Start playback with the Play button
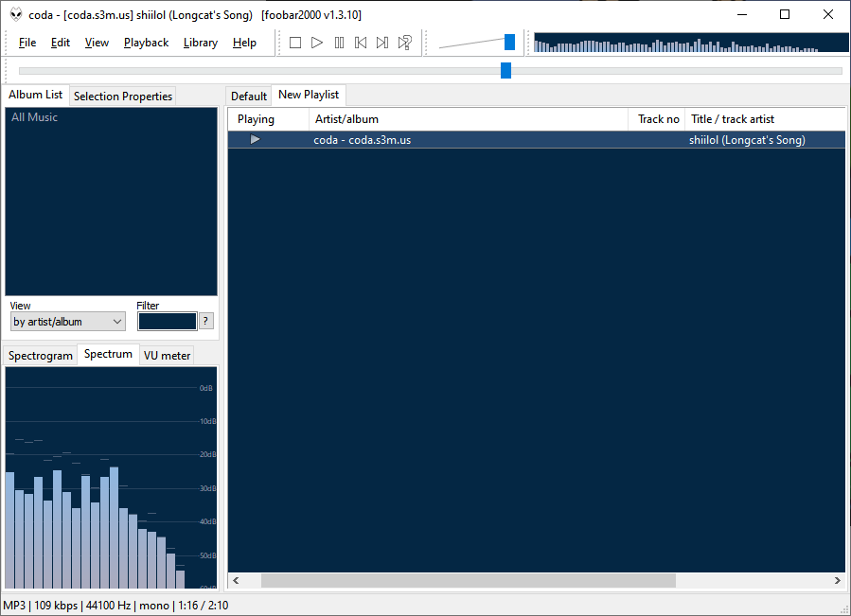Screen dimensions: 851x616 coord(317,43)
